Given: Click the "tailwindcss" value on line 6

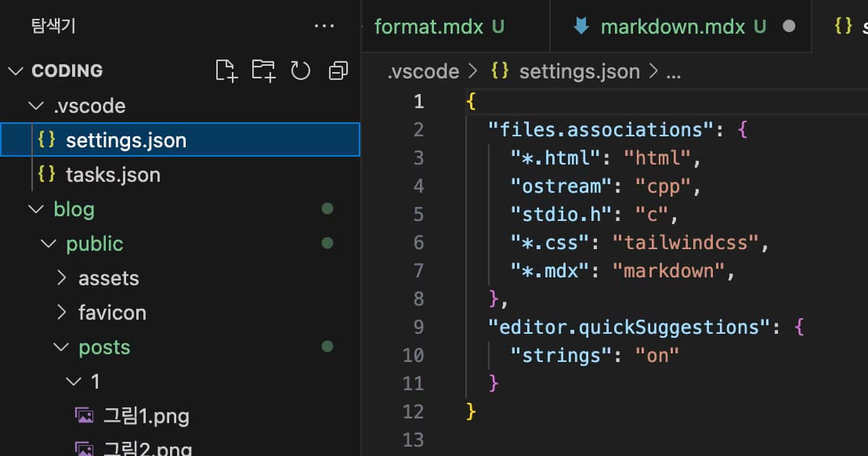Looking at the screenshot, I should (x=685, y=242).
